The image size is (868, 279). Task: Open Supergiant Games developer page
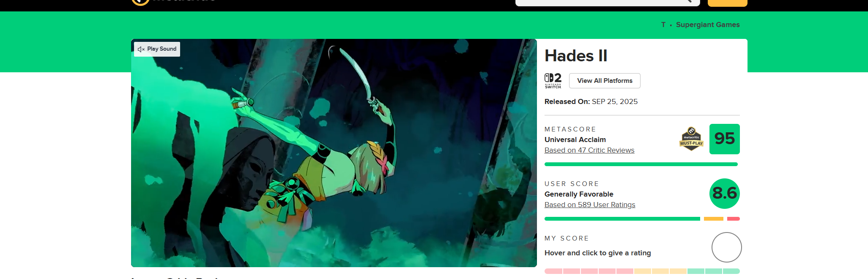click(x=708, y=25)
